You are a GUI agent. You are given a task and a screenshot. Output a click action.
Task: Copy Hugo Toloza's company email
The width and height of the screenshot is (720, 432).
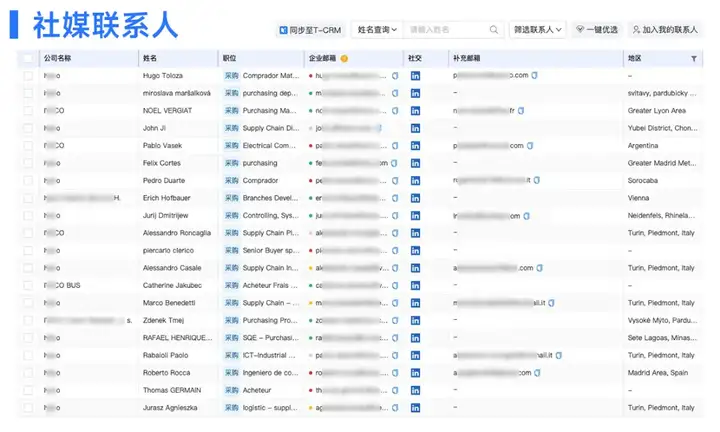tap(395, 75)
